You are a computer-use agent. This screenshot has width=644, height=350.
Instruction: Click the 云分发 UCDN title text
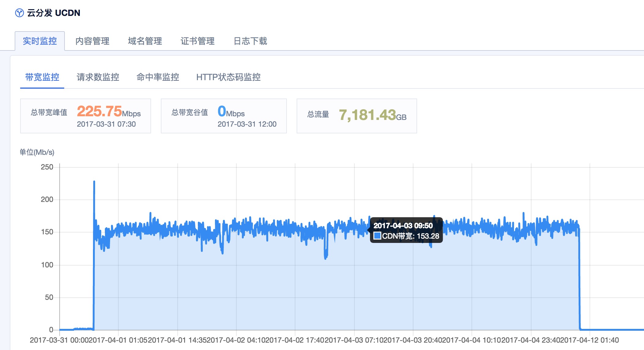point(54,13)
